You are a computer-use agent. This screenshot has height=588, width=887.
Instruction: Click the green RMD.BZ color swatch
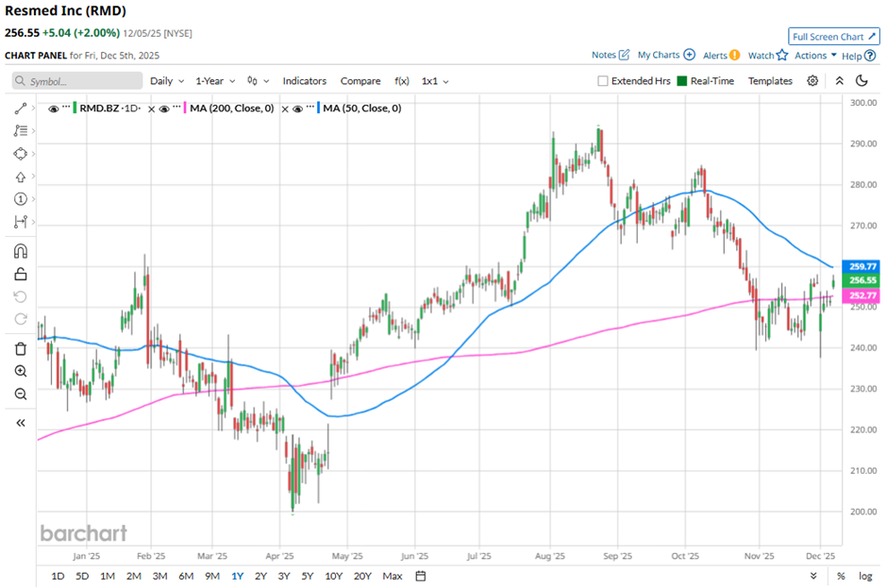point(75,109)
